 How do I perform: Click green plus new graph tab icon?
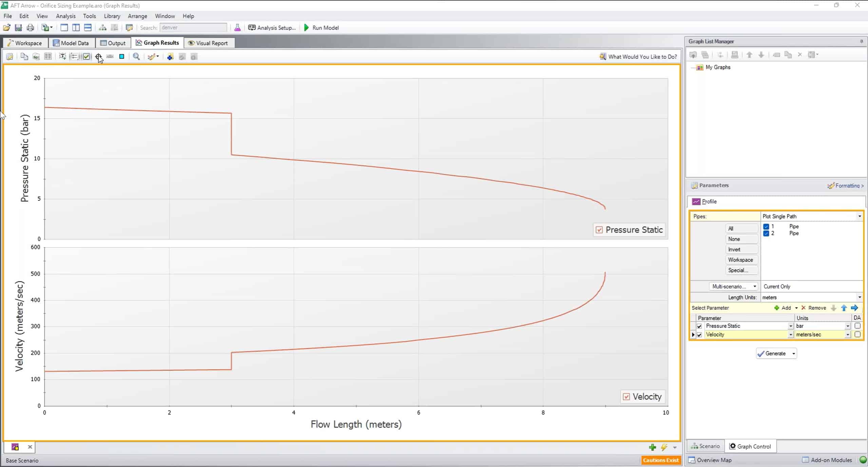click(x=652, y=447)
